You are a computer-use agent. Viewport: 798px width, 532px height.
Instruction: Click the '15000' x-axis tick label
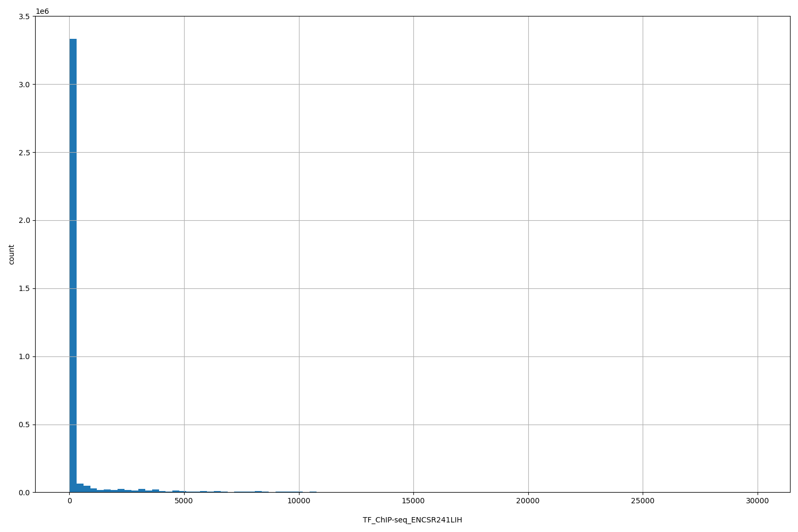[x=413, y=502]
